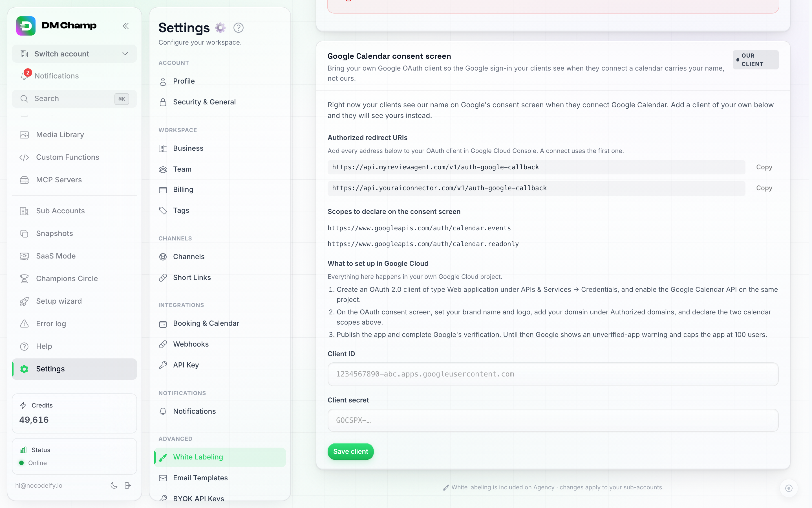Image resolution: width=812 pixels, height=508 pixels.
Task: Click the hi@nocodeify.io account email
Action: (39, 485)
